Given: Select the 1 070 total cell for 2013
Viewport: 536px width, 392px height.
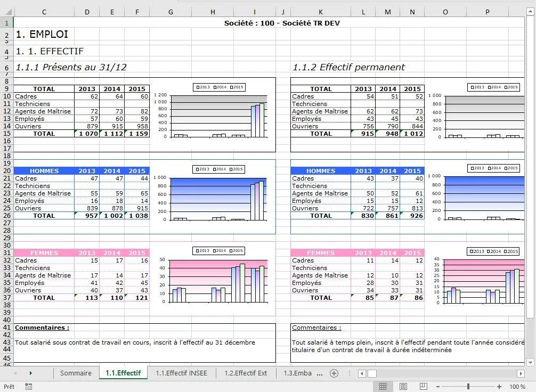Looking at the screenshot, I should (x=87, y=134).
